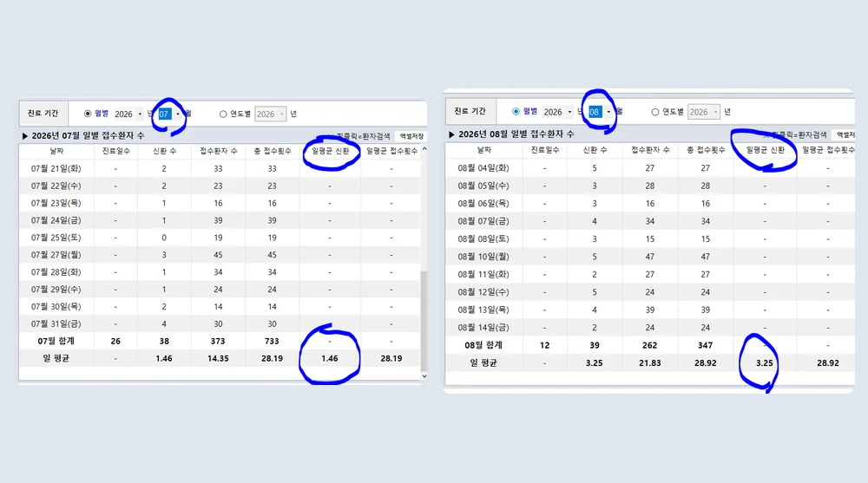Click the 14.35 average in the July table
868x483 pixels.
pyautogui.click(x=218, y=358)
